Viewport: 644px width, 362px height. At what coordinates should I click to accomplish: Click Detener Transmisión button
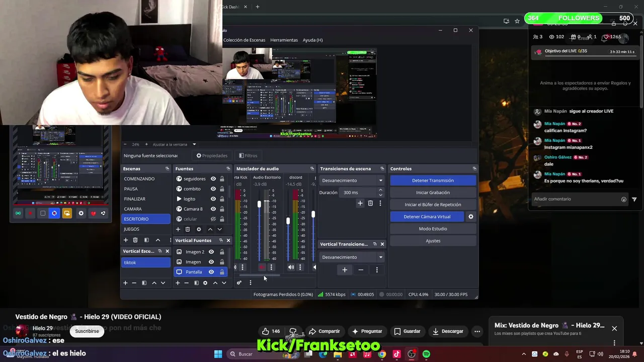point(433,180)
